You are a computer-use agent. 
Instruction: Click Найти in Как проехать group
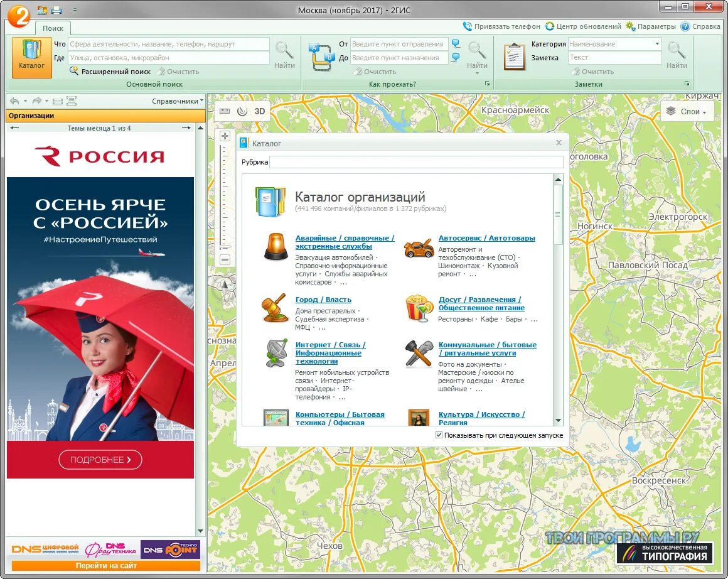477,55
